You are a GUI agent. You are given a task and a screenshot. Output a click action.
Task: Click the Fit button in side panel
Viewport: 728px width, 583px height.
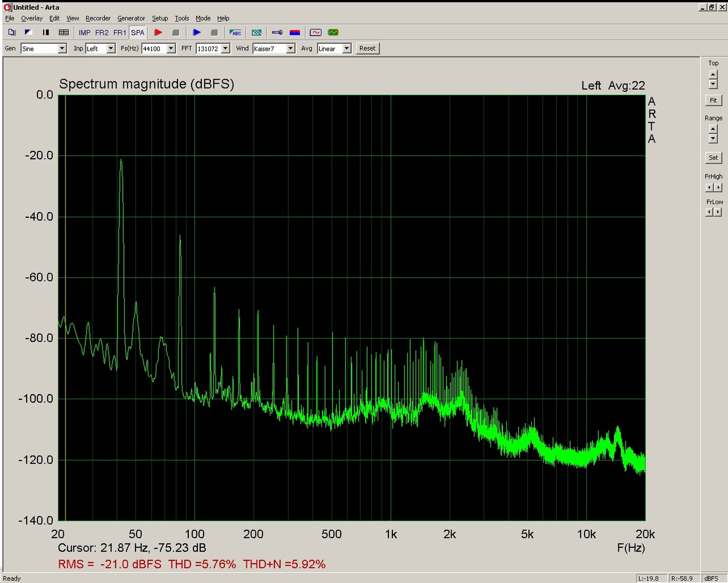(713, 101)
